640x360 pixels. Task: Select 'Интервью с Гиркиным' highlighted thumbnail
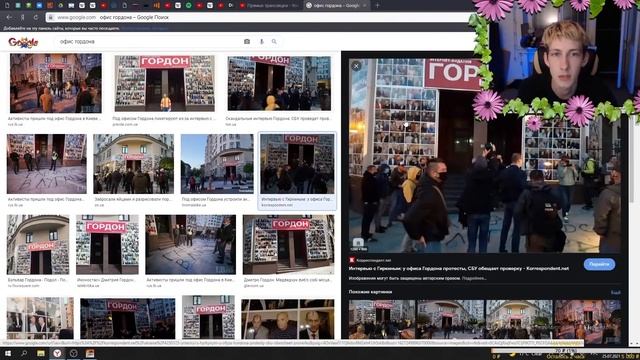(297, 164)
